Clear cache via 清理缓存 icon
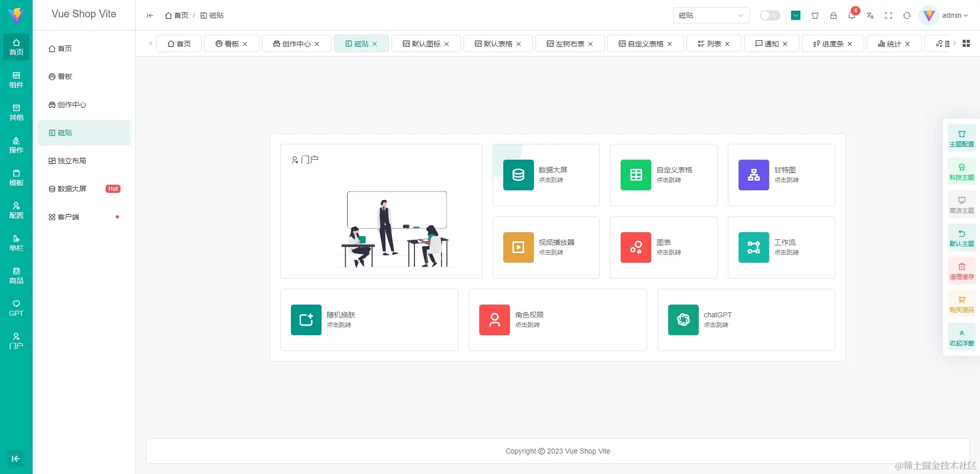 961,271
